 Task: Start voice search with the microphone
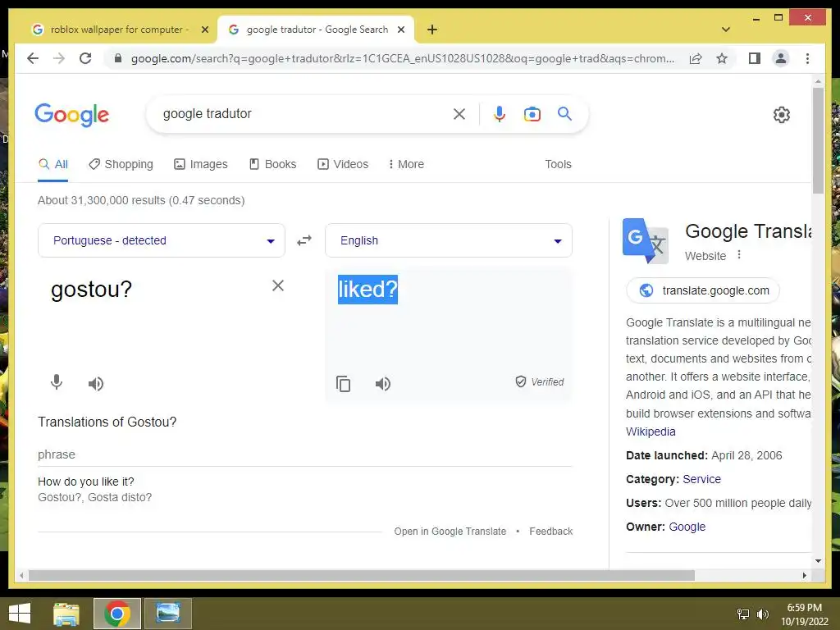500,114
